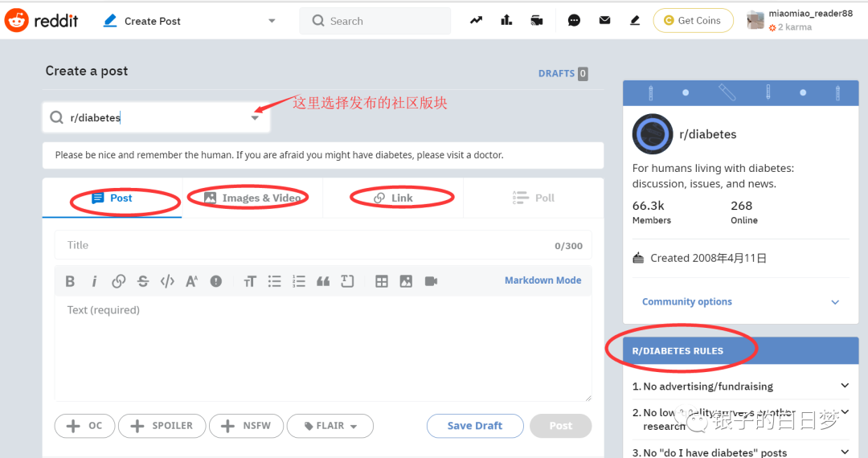Click the 268 Online count
Image resolution: width=868 pixels, height=458 pixels.
click(744, 212)
